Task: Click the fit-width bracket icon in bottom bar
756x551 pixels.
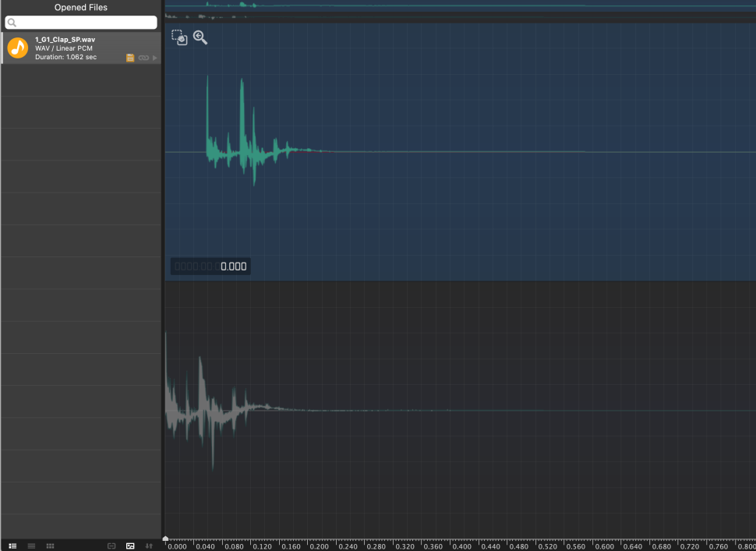Action: tap(111, 546)
